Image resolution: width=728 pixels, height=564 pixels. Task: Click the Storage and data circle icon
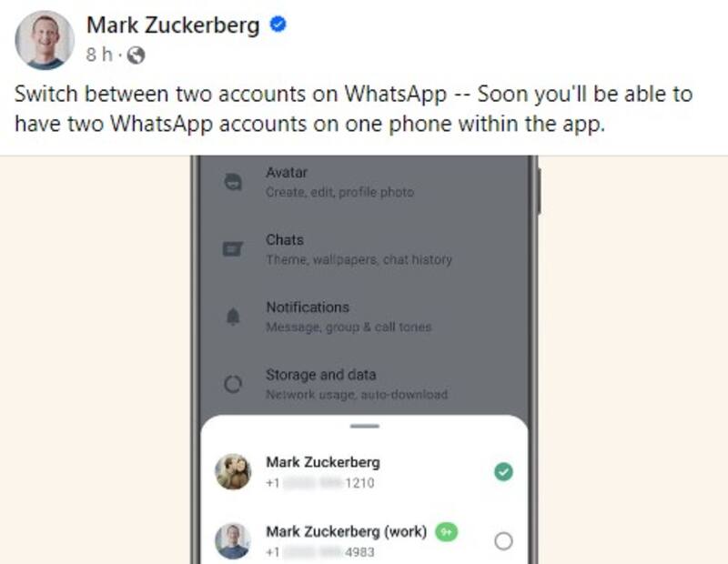tap(233, 384)
